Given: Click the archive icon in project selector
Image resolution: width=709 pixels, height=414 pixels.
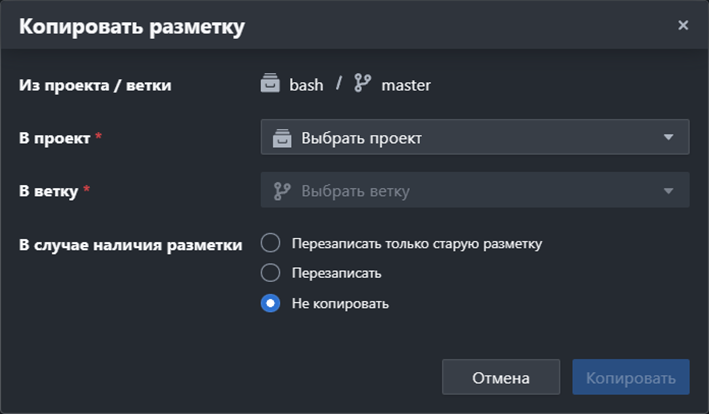Looking at the screenshot, I should point(282,138).
